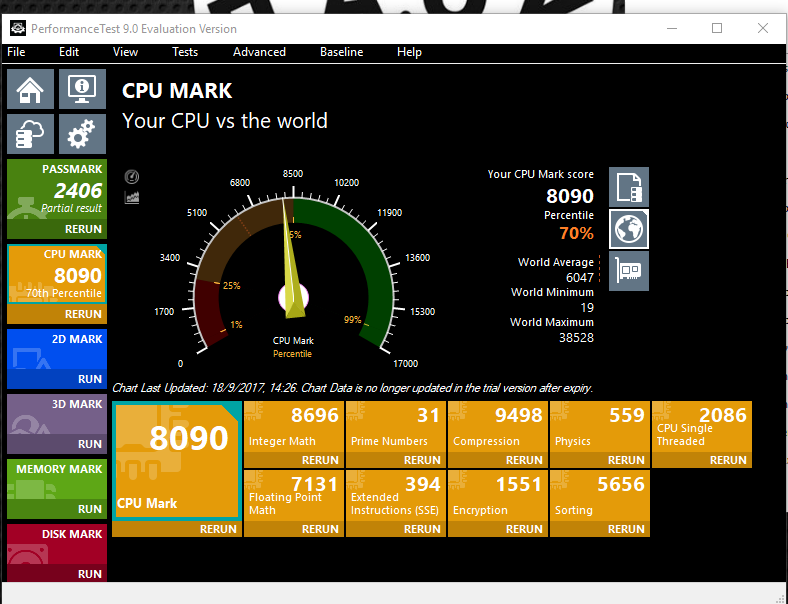Open the Edit menu

click(x=69, y=52)
